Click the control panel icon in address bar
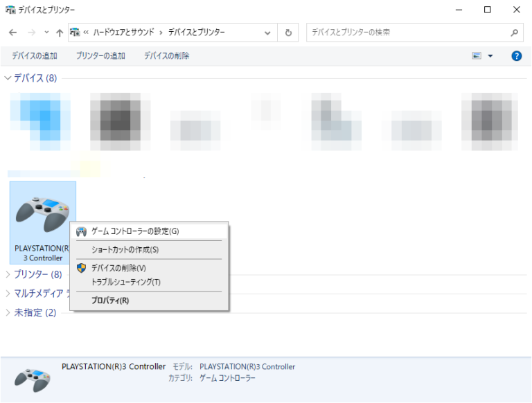532x403 pixels. pos(75,33)
